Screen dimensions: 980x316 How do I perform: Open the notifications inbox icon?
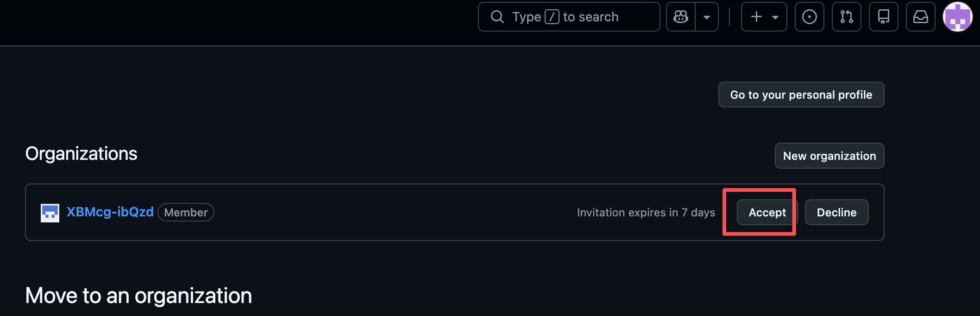pyautogui.click(x=920, y=17)
